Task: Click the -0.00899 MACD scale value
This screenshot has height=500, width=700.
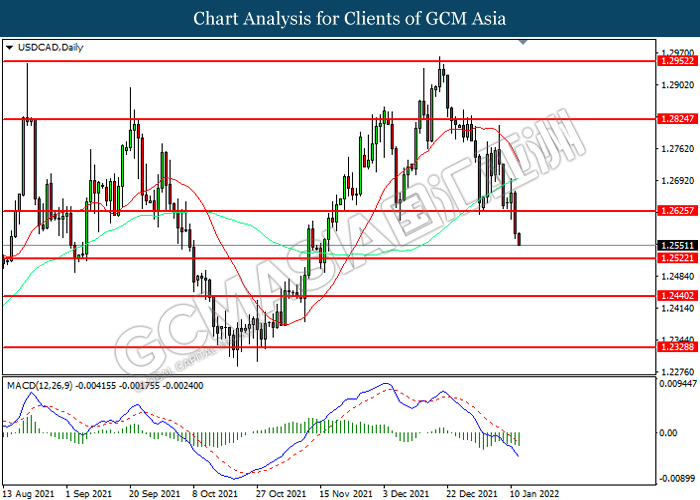Action: (678, 479)
